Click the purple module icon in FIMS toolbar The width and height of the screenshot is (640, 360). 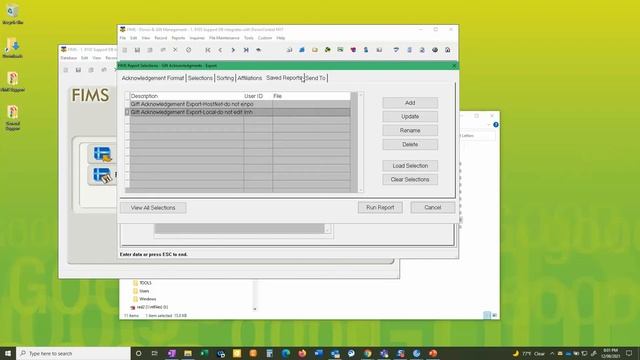353,50
